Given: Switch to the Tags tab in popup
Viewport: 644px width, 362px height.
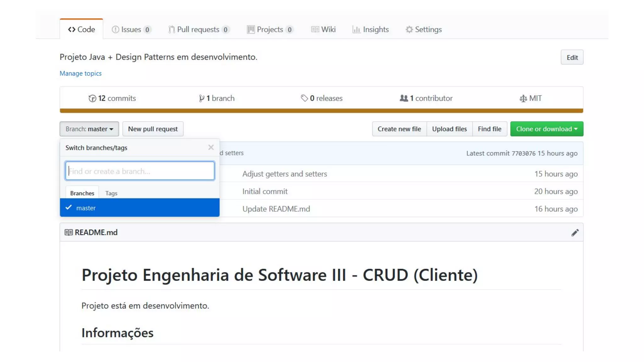Looking at the screenshot, I should tap(111, 193).
